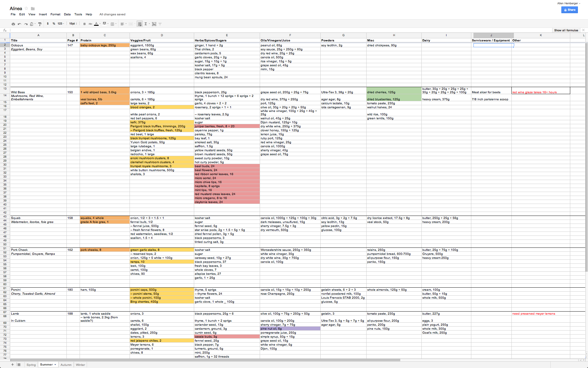This screenshot has width=588, height=368.
Task: Open the Insert menu
Action: [43, 14]
